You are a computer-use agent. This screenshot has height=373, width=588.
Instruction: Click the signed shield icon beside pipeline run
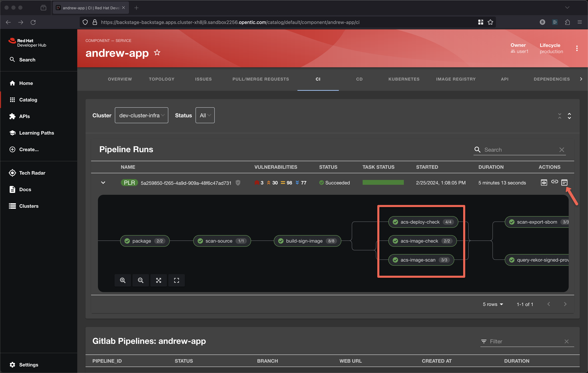(238, 183)
